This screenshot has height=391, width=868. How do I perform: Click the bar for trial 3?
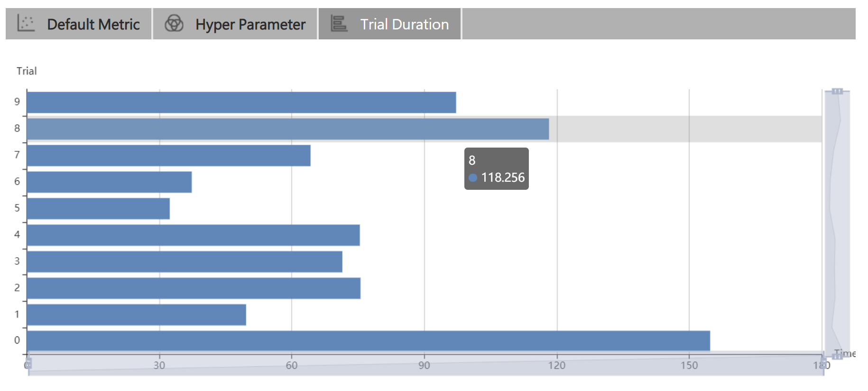pyautogui.click(x=185, y=262)
